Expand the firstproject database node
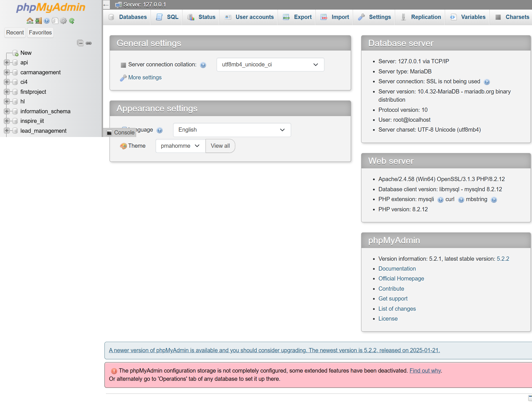The width and height of the screenshot is (532, 411). point(7,92)
